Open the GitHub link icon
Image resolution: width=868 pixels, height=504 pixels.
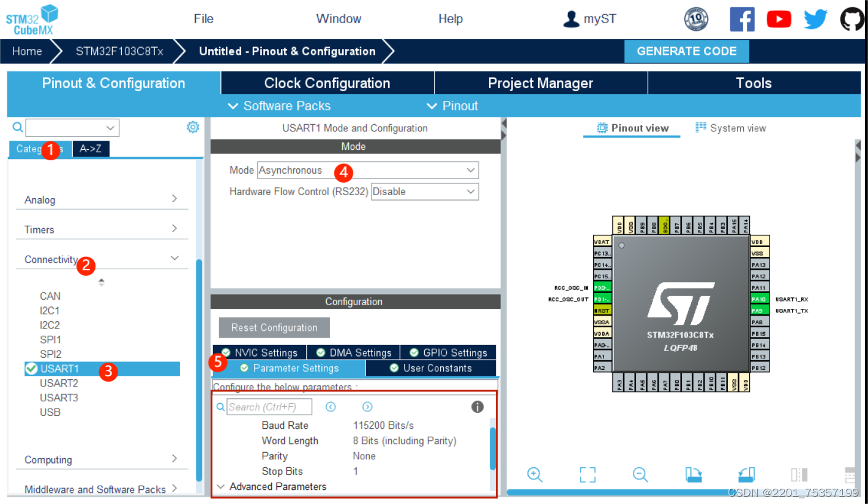(x=853, y=20)
